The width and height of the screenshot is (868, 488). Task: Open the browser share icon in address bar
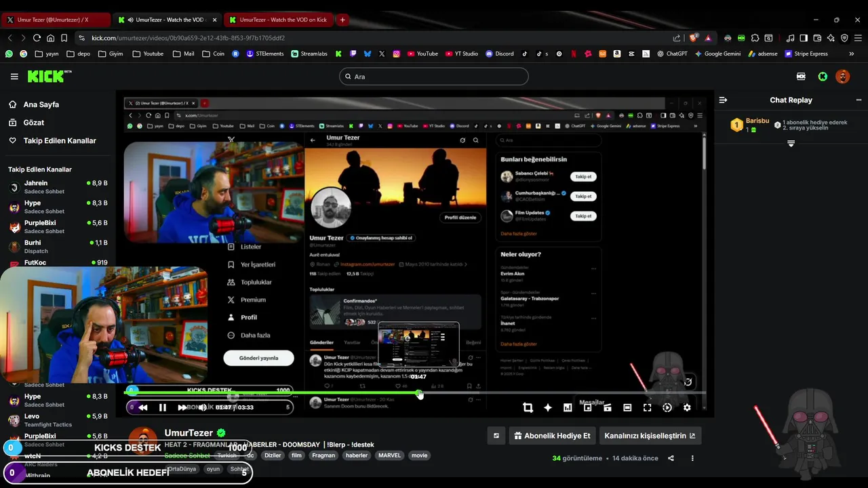(676, 38)
